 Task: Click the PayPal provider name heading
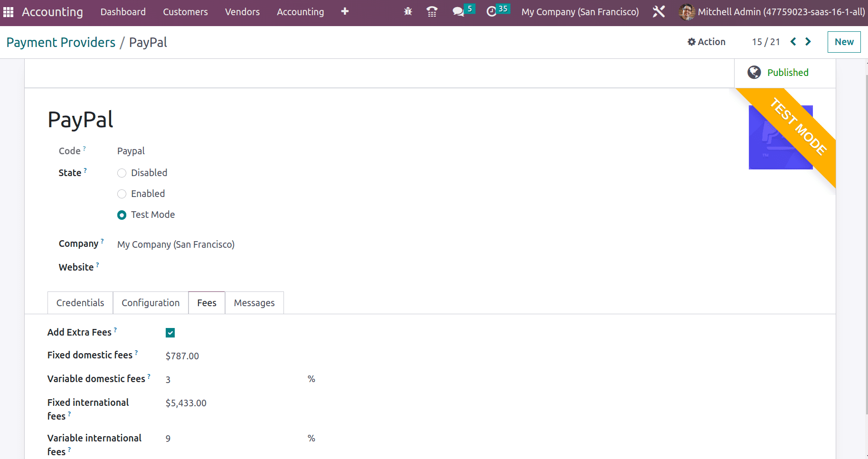(80, 120)
